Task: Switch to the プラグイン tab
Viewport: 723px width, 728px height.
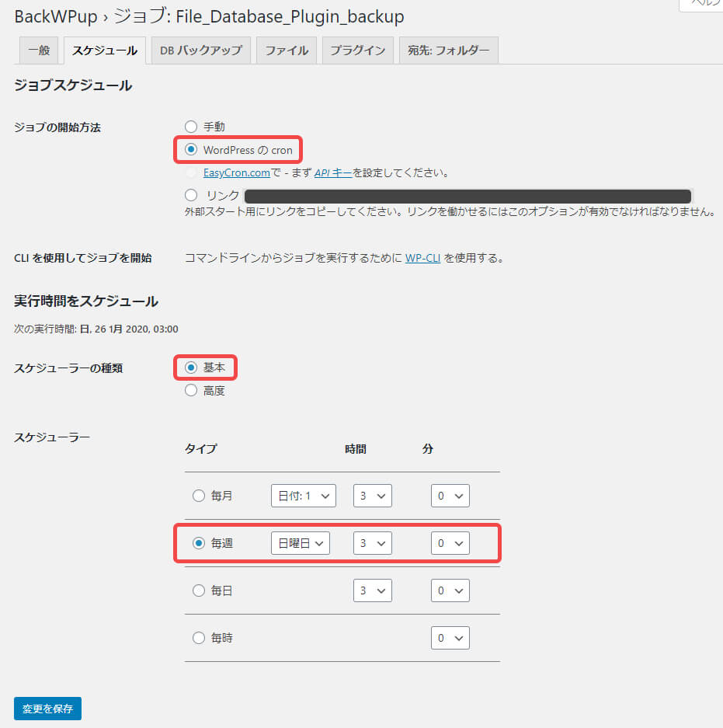Action: point(357,51)
